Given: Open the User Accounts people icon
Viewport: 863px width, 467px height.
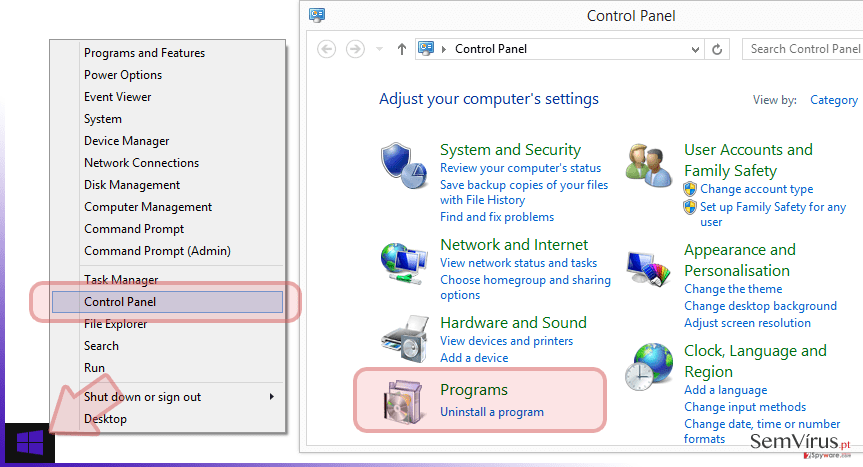Looking at the screenshot, I should coord(648,165).
